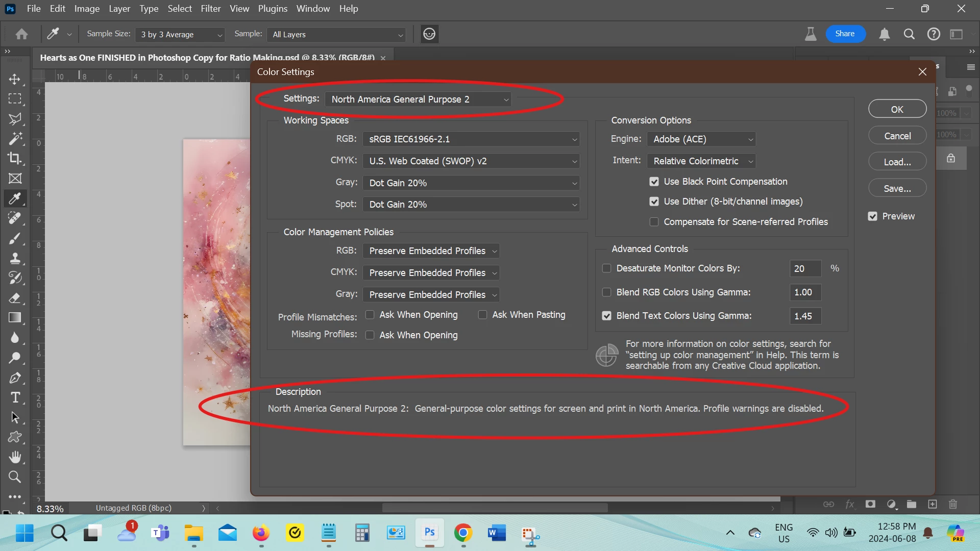980x551 pixels.
Task: Select the Horizontal Type tool
Action: coord(14,397)
